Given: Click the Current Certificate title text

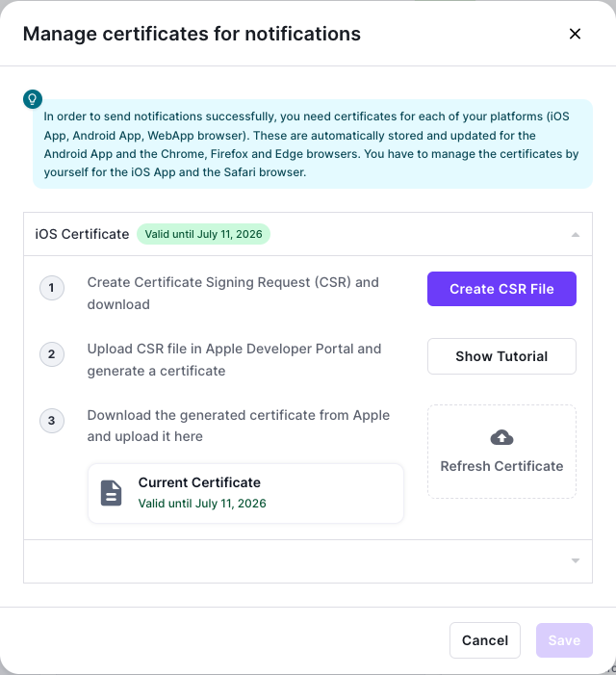Looking at the screenshot, I should 199,482.
